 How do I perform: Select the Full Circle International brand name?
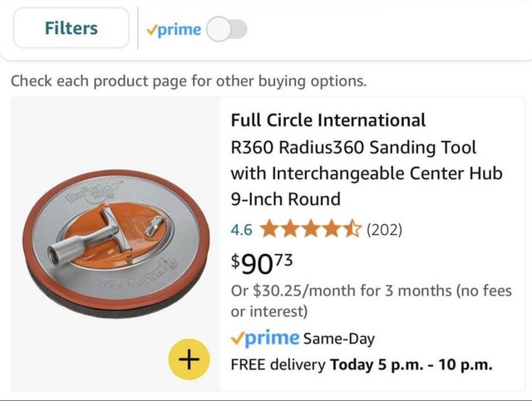[328, 120]
